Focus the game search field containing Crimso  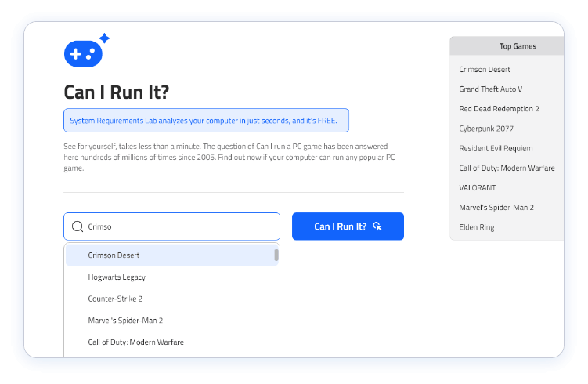171,226
